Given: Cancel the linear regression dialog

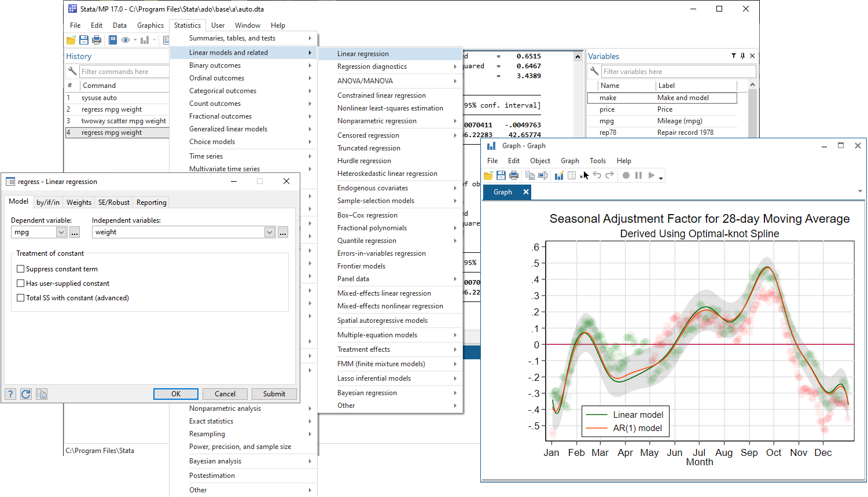Looking at the screenshot, I should point(225,394).
